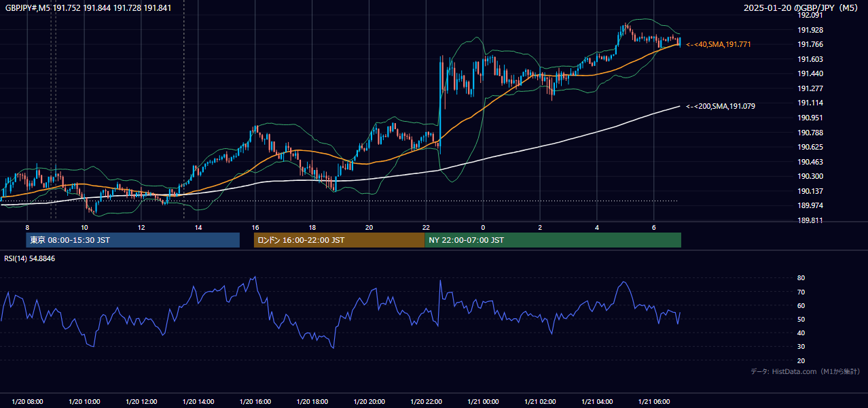Click the NY session bar 22:00-07:00 JST
868x408 pixels.
(553, 240)
